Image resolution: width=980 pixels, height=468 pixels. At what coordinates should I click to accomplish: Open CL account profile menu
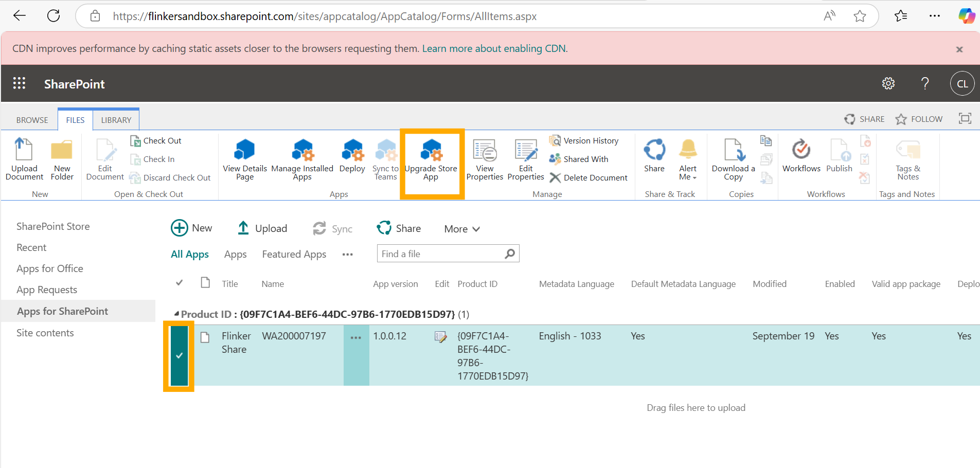pos(963,83)
